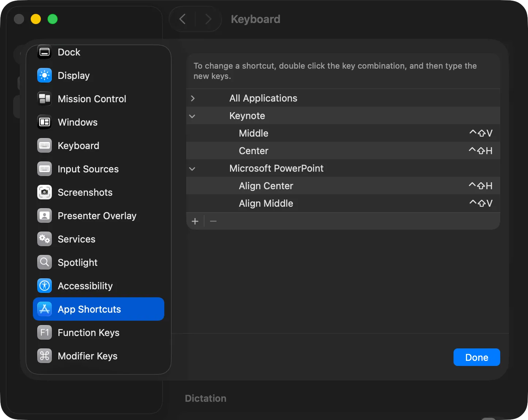
Task: Collapse the Keynote shortcuts group
Action: (x=192, y=116)
